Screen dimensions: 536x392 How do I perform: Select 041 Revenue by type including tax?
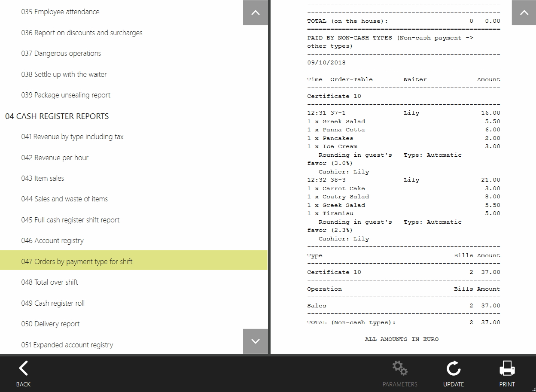(72, 137)
